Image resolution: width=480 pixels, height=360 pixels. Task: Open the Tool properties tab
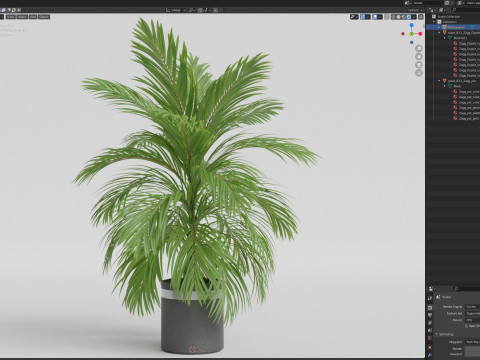(x=430, y=298)
